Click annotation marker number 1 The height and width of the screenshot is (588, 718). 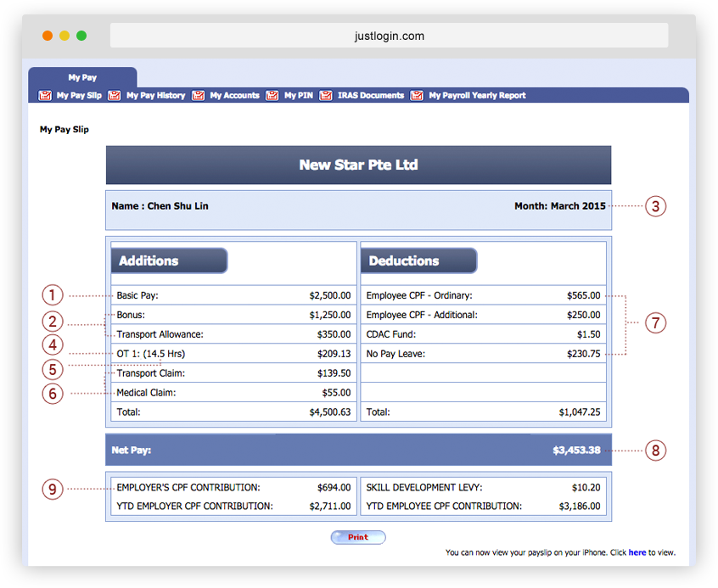53,295
